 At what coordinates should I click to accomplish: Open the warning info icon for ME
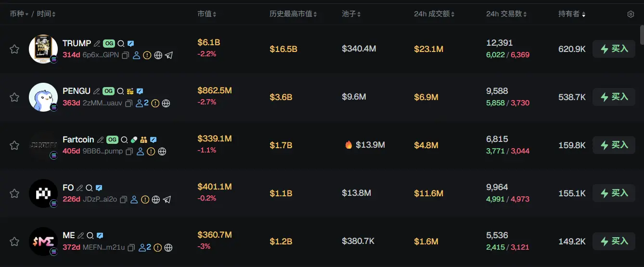coord(157,248)
